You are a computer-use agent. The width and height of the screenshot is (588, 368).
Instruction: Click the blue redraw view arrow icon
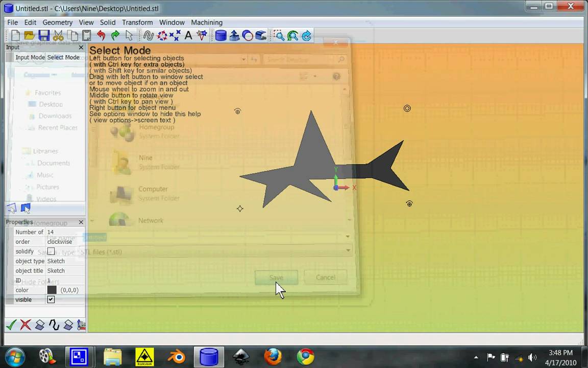(307, 36)
